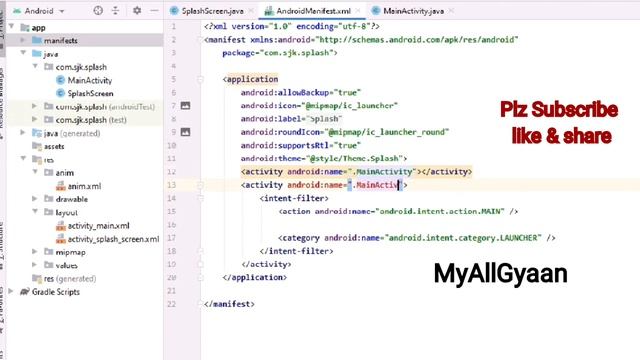Click the Gradle Scripts elephant icon
The width and height of the screenshot is (640, 360).
click(24, 292)
